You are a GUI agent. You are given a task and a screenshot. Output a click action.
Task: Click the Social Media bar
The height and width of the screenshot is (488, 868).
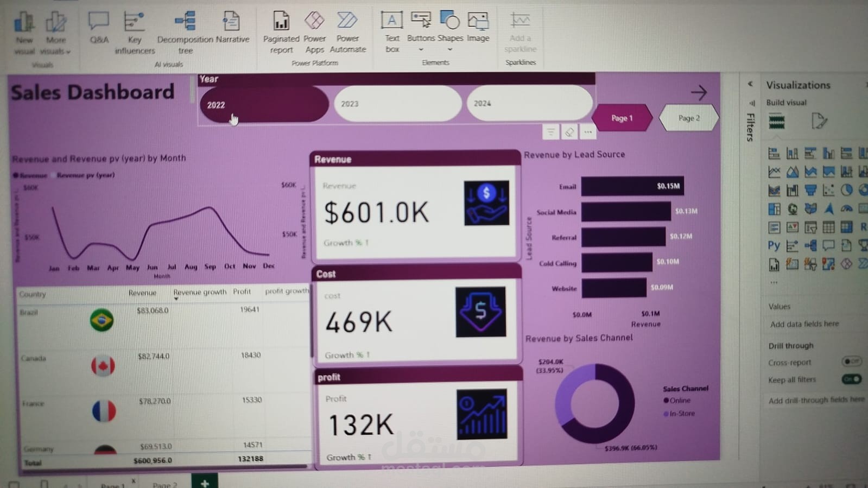tap(626, 212)
